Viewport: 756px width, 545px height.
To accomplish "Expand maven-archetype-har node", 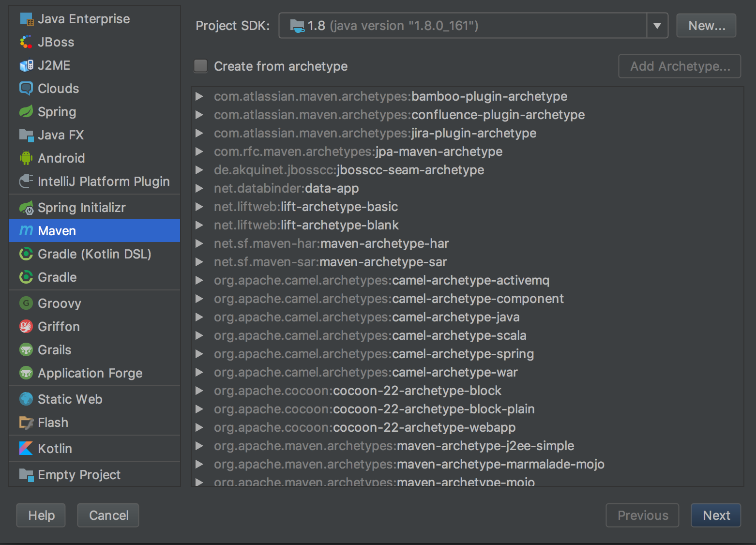I will coord(199,243).
